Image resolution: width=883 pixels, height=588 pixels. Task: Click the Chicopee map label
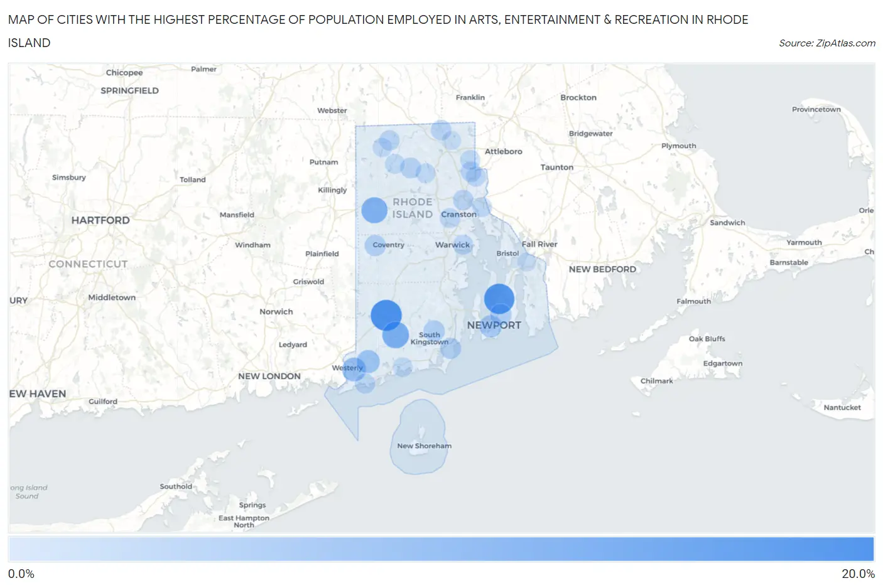point(124,73)
